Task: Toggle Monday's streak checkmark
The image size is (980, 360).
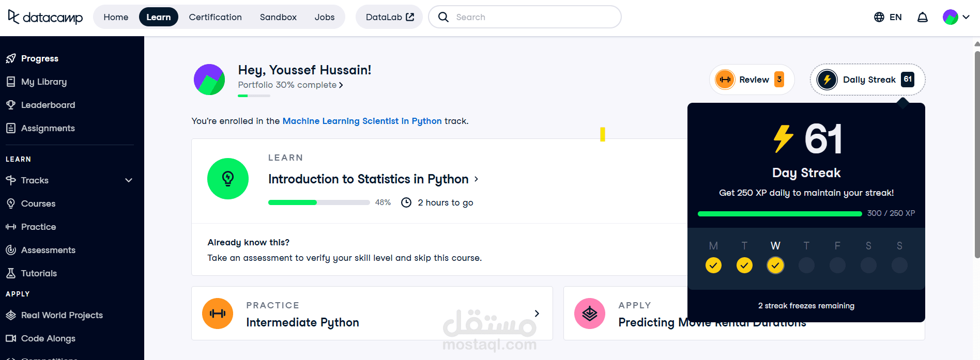Action: pos(713,265)
